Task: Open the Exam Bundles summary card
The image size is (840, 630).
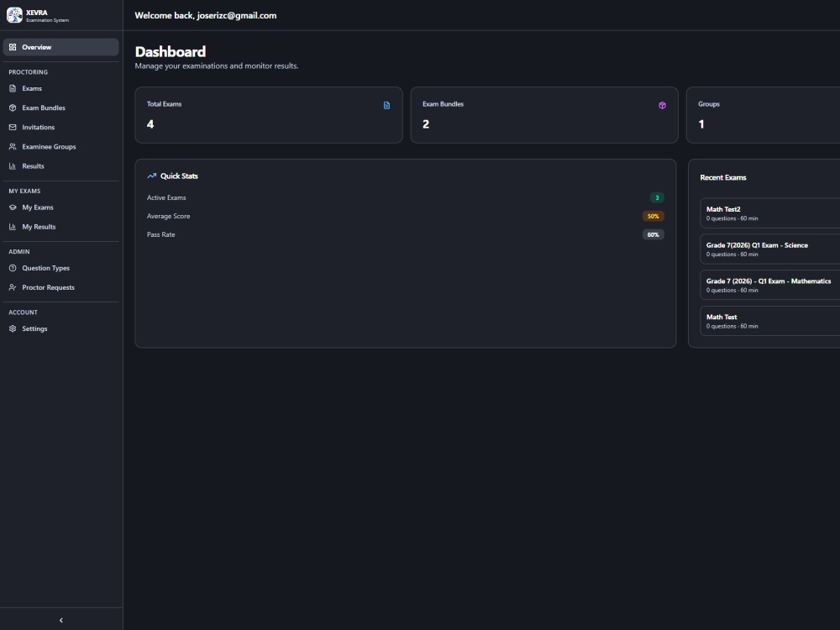Action: (544, 115)
